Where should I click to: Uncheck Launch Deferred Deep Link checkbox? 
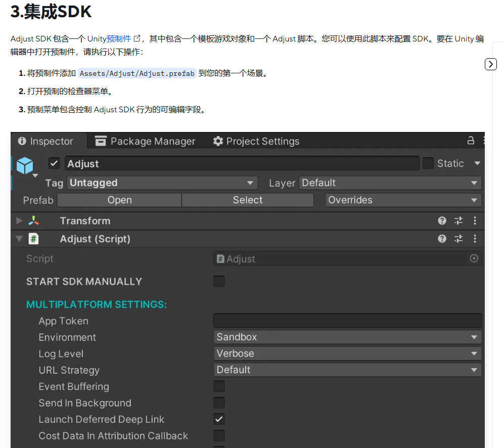point(219,419)
